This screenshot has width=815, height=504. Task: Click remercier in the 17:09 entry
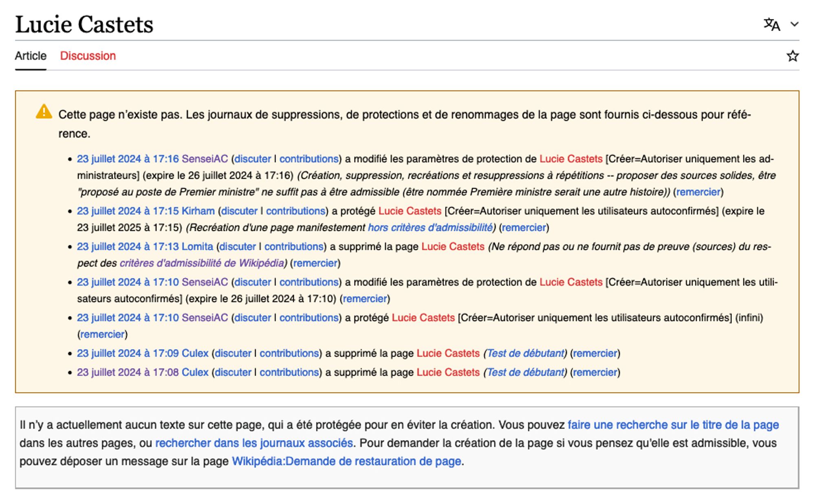(x=595, y=353)
